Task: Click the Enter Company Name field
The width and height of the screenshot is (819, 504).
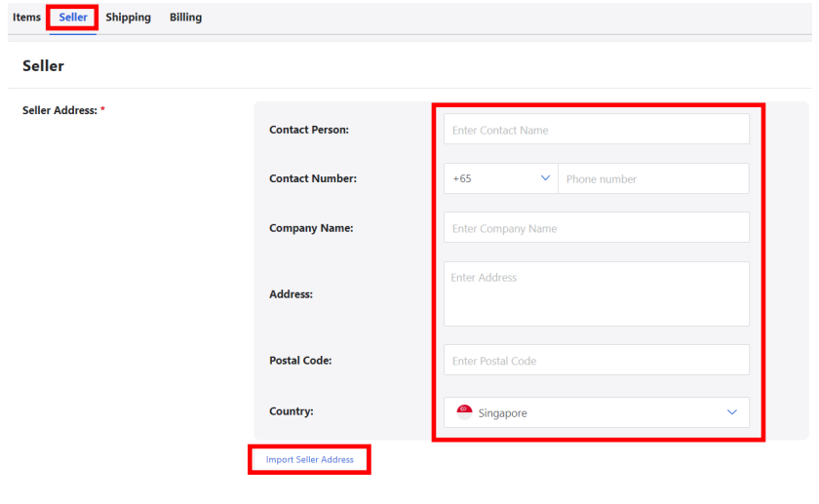Action: tap(597, 228)
